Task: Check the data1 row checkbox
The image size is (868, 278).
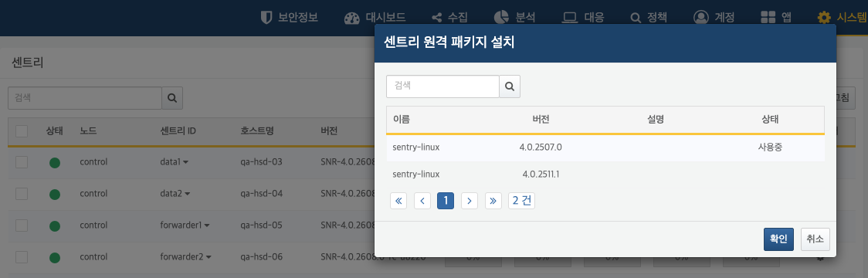Action: (22, 162)
